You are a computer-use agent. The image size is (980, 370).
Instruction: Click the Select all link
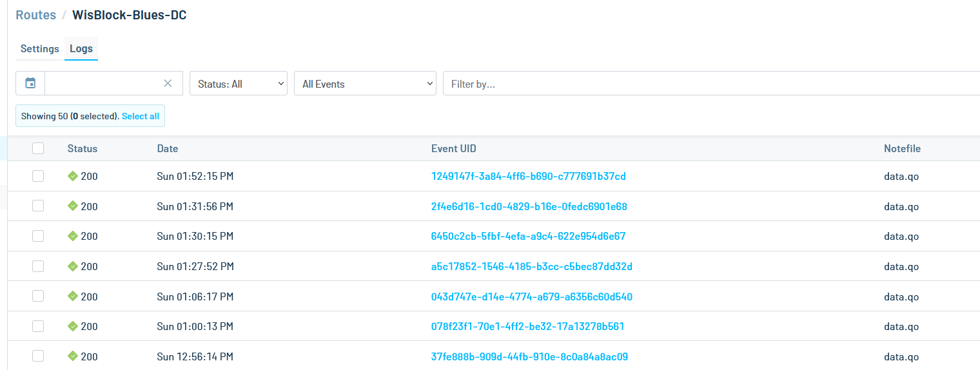pos(141,116)
